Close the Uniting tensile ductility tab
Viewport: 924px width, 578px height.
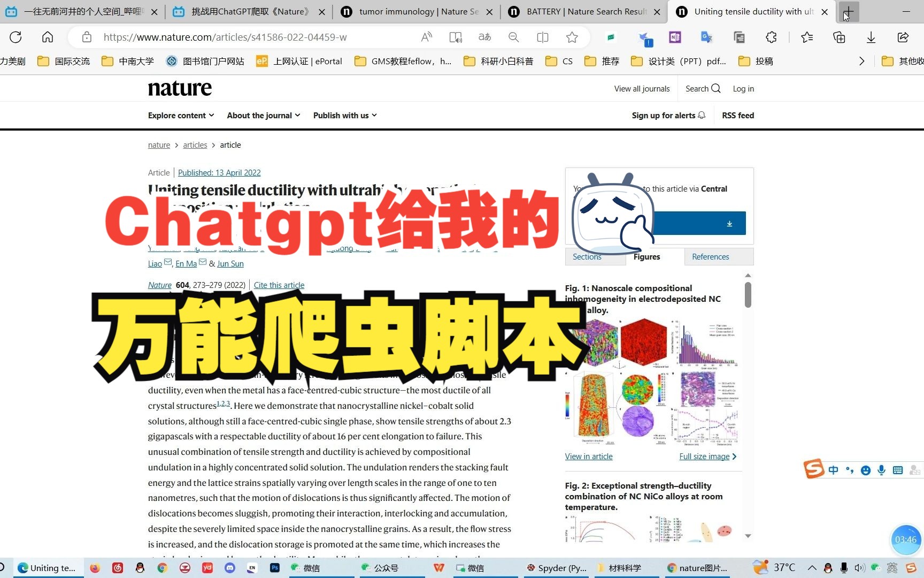[825, 12]
